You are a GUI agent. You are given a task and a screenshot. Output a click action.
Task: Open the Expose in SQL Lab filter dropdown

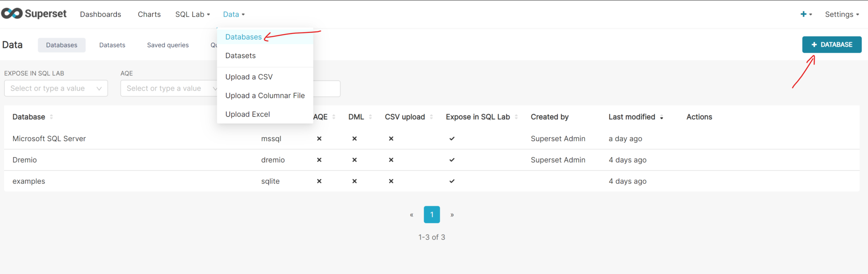[x=56, y=88]
